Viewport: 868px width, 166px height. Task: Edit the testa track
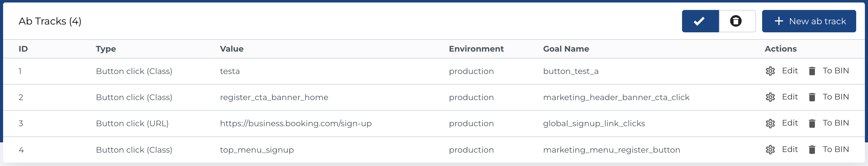(x=789, y=71)
